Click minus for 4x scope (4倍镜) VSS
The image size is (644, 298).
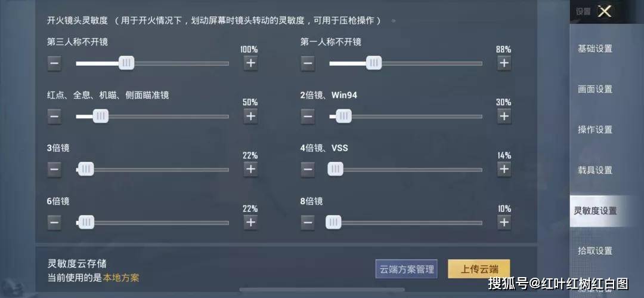pyautogui.click(x=308, y=169)
